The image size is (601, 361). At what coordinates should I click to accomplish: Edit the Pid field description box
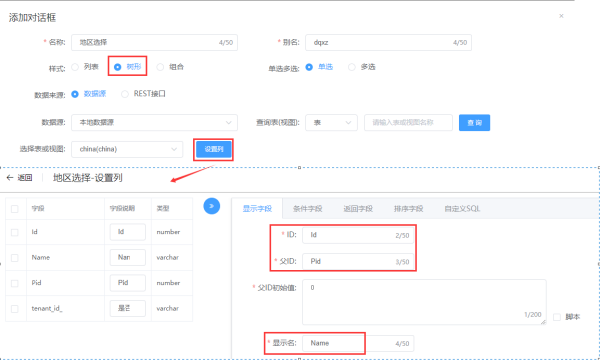pyautogui.click(x=128, y=283)
